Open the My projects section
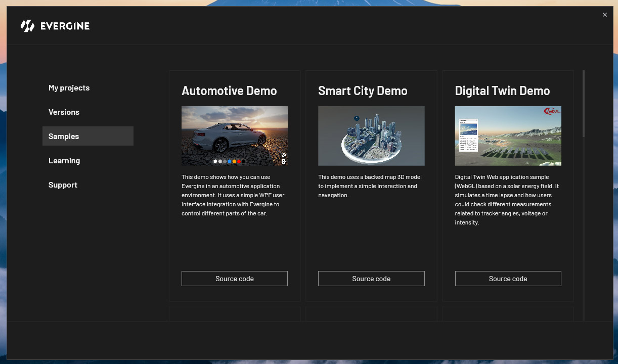The width and height of the screenshot is (618, 364). coord(69,88)
